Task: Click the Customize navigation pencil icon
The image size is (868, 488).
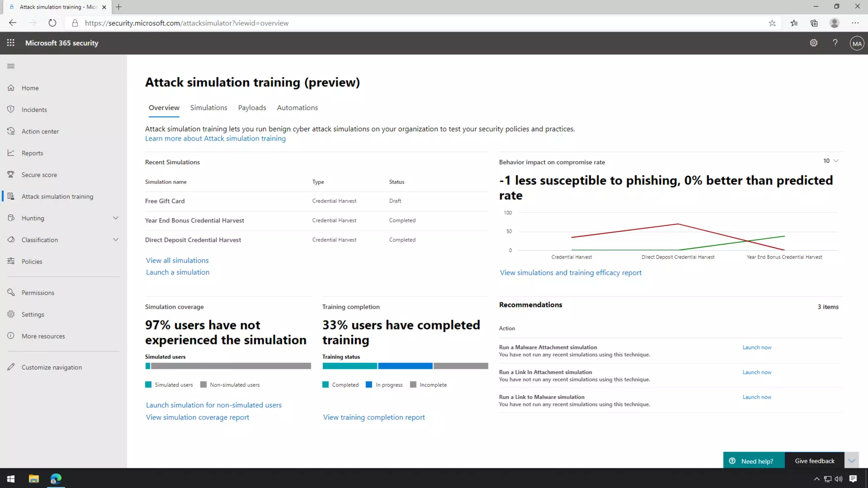Action: pos(11,367)
